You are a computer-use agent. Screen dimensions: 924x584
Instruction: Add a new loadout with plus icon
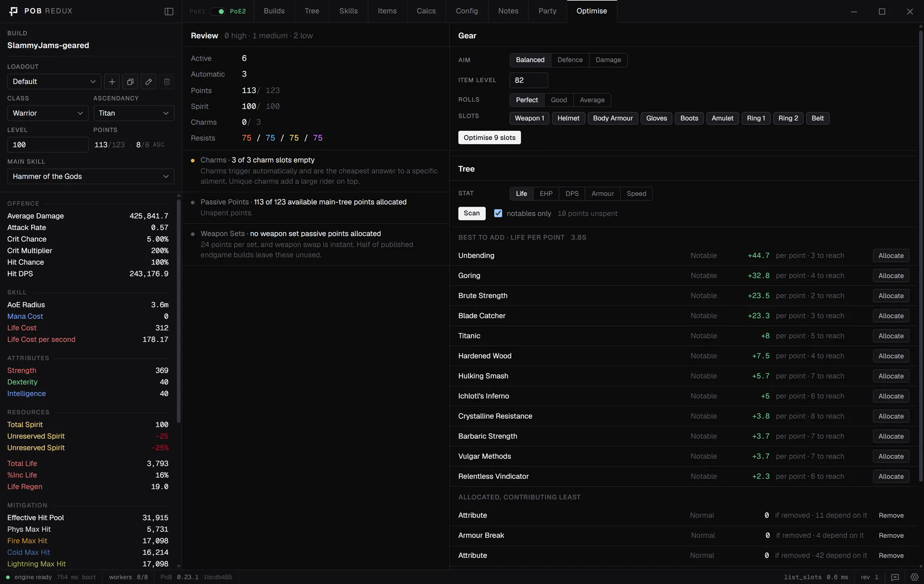(x=112, y=81)
